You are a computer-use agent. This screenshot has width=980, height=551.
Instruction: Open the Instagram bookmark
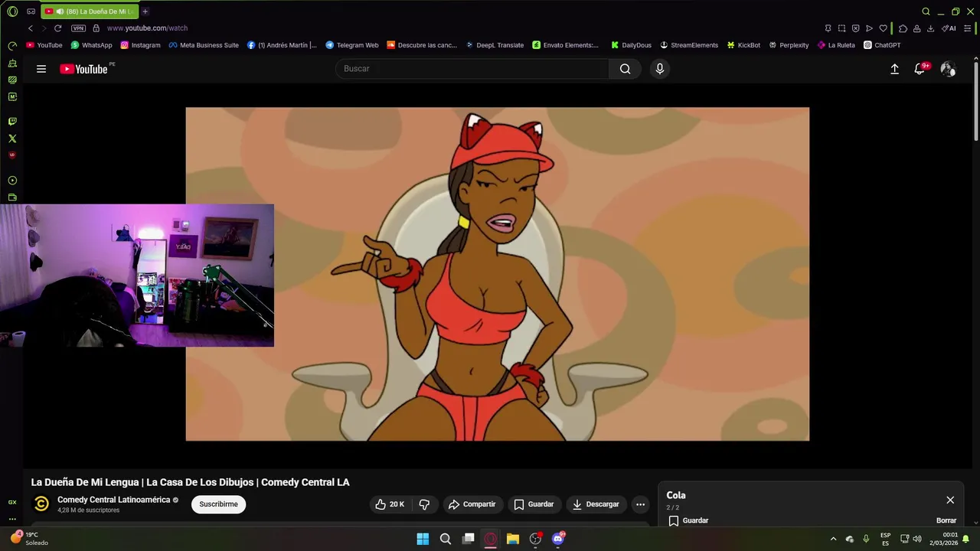(x=140, y=45)
